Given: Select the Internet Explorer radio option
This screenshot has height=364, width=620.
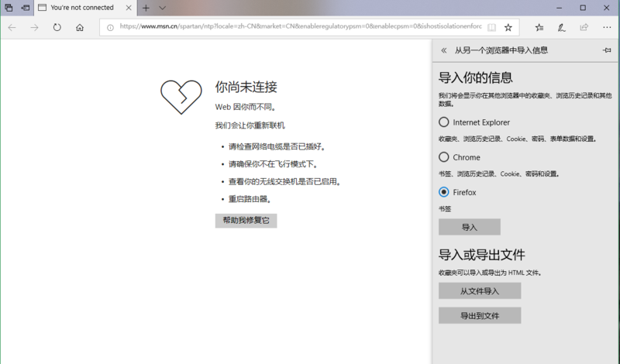Looking at the screenshot, I should tap(443, 122).
